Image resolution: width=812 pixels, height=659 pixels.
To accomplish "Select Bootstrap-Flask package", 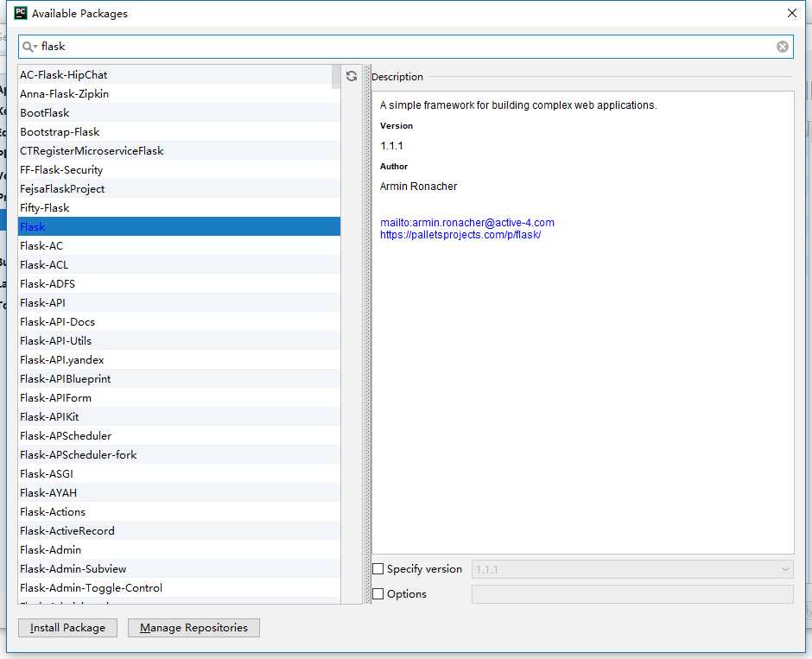I will (179, 131).
